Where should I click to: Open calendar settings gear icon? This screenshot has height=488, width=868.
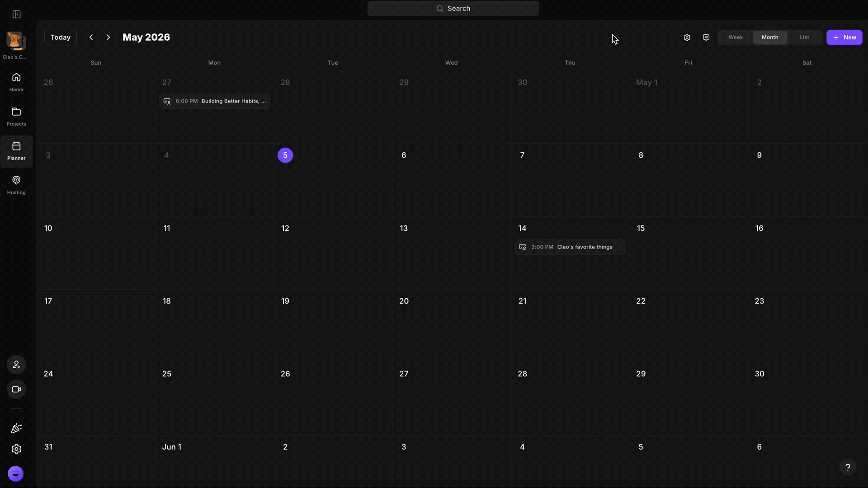pos(687,38)
